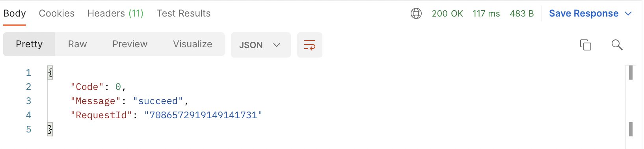Switch to the Headers (11) tab

point(115,13)
